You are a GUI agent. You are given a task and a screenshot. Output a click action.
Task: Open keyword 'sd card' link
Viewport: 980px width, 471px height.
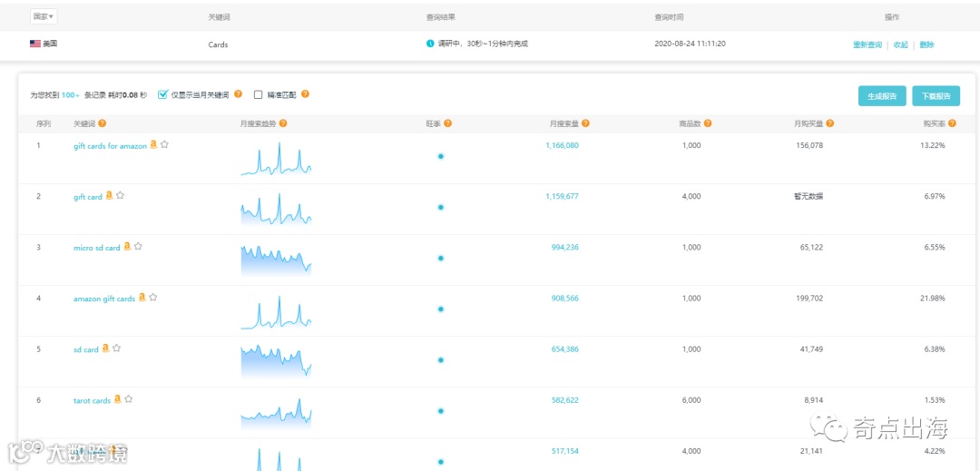(x=85, y=349)
